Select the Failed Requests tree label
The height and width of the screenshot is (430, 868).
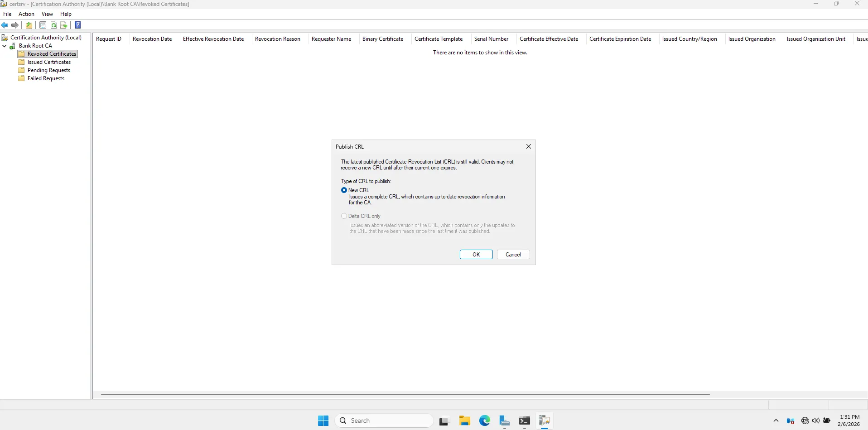coord(46,78)
